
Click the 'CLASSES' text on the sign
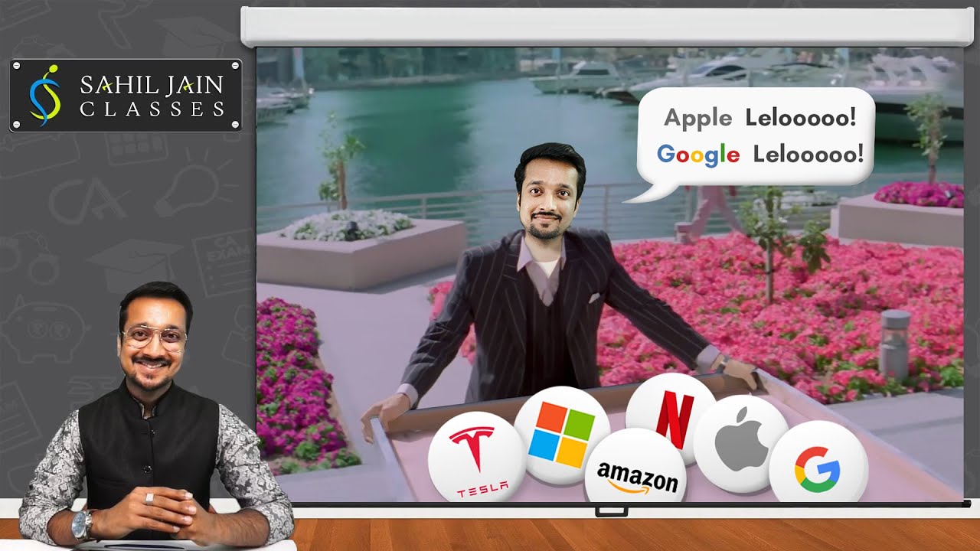[x=152, y=109]
